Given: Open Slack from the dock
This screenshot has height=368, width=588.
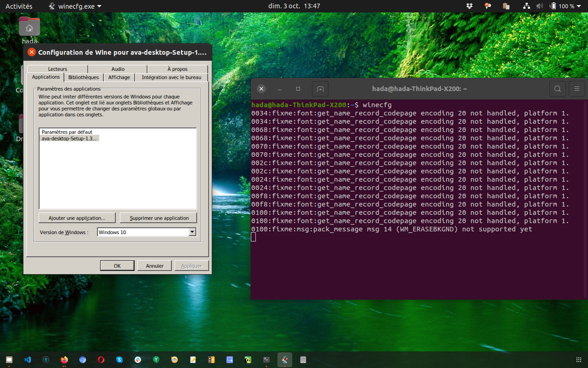Looking at the screenshot, I should (138, 360).
